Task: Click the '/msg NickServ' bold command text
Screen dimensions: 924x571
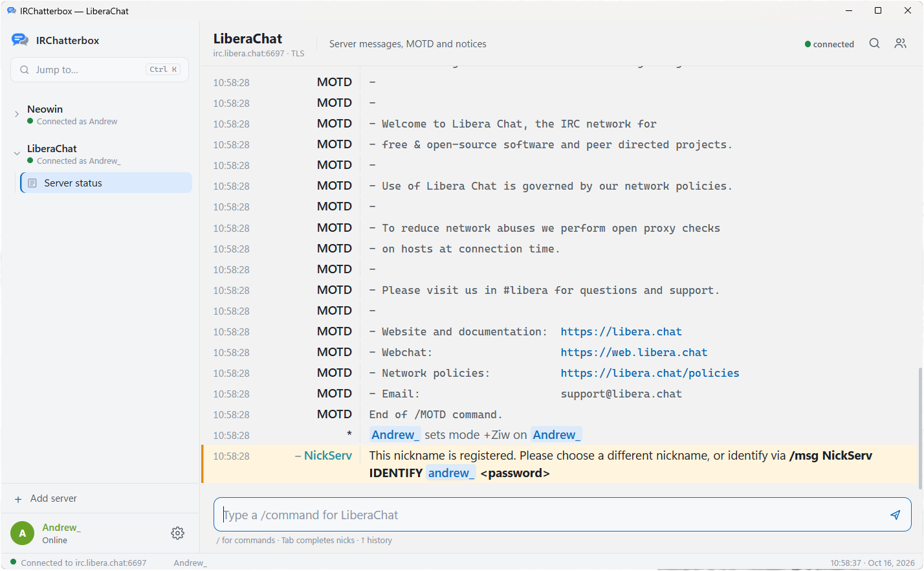Action: (x=831, y=456)
